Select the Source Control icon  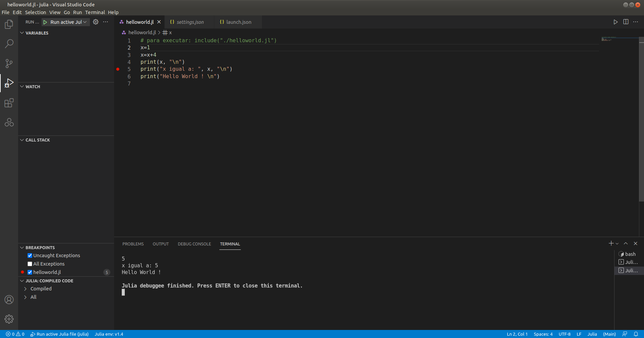[9, 63]
